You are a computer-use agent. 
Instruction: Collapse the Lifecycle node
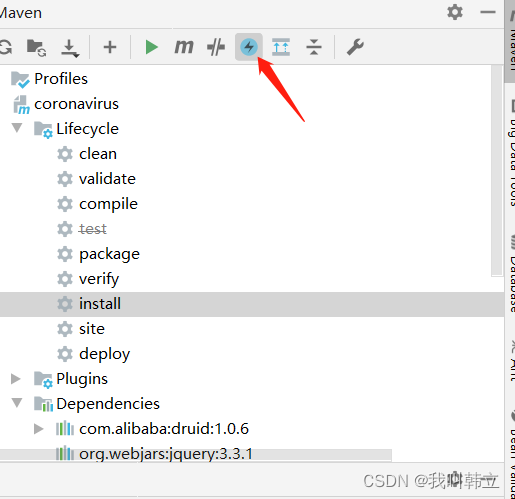(17, 128)
